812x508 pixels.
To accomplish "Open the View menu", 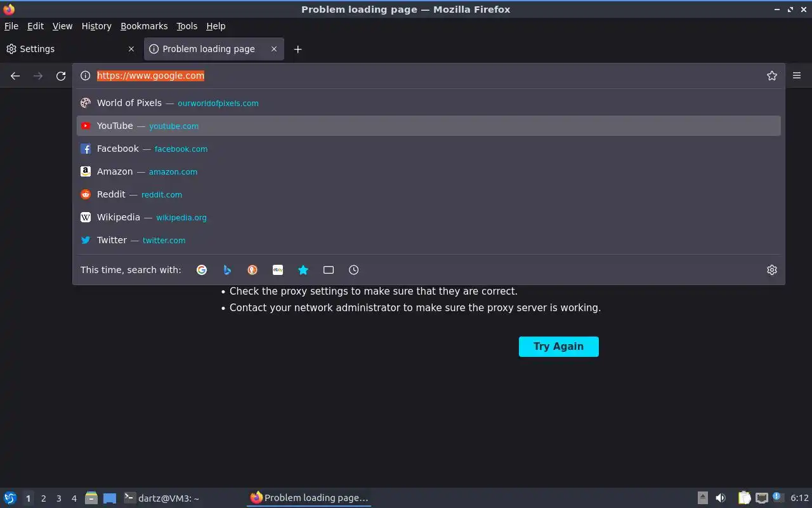I will pyautogui.click(x=62, y=26).
